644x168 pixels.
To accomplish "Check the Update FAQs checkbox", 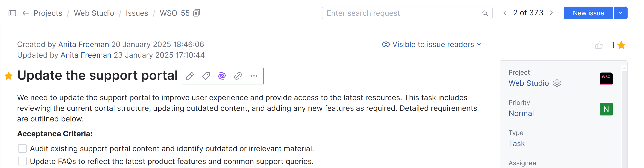I will 23,161.
